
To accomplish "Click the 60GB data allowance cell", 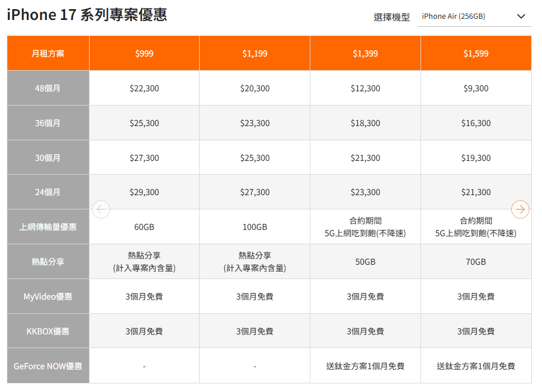I will point(144,227).
